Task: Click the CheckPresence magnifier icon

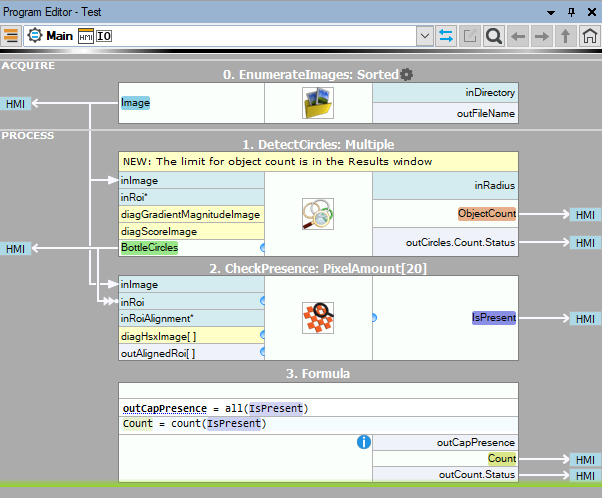Action: (318, 318)
